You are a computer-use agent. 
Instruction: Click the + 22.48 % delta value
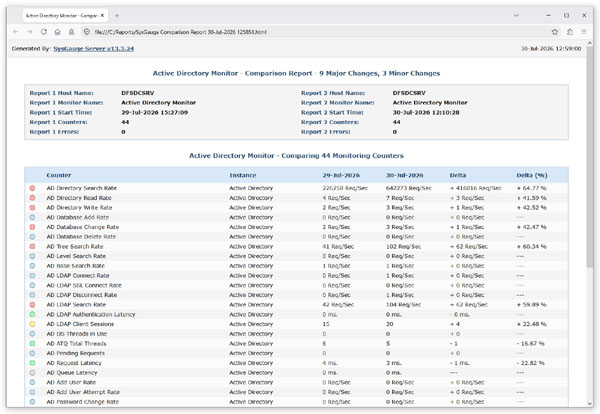click(x=532, y=324)
